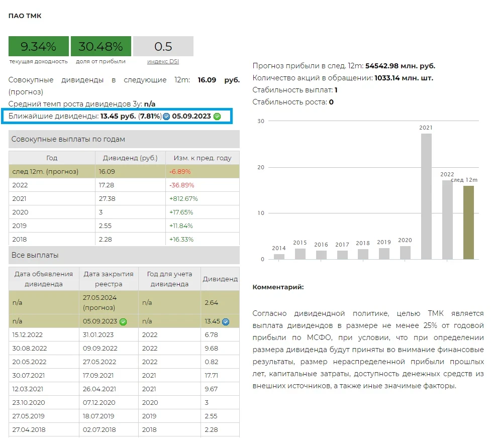Select the 0.5 DSI index box
Screen dimensions: 493x448
tap(163, 47)
